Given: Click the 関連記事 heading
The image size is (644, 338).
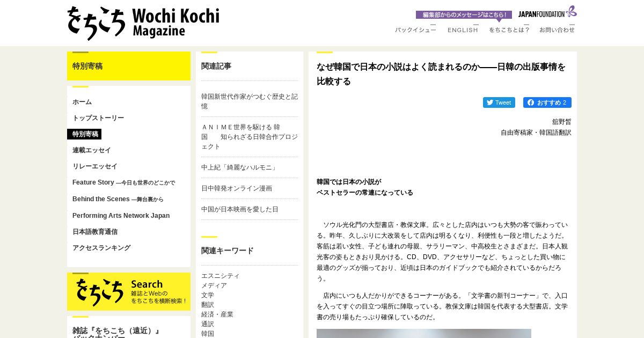Looking at the screenshot, I should coord(216,66).
